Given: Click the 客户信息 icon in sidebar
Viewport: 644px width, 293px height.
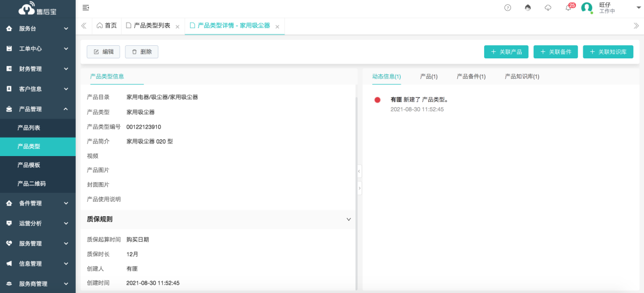Looking at the screenshot, I should click(10, 89).
